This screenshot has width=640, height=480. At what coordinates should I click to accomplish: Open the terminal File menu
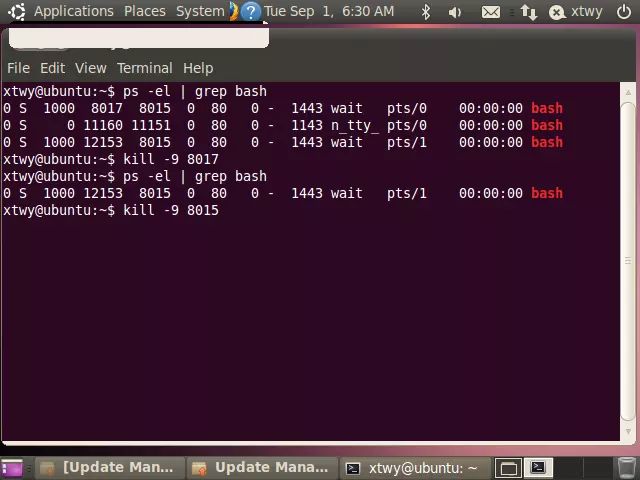click(18, 68)
